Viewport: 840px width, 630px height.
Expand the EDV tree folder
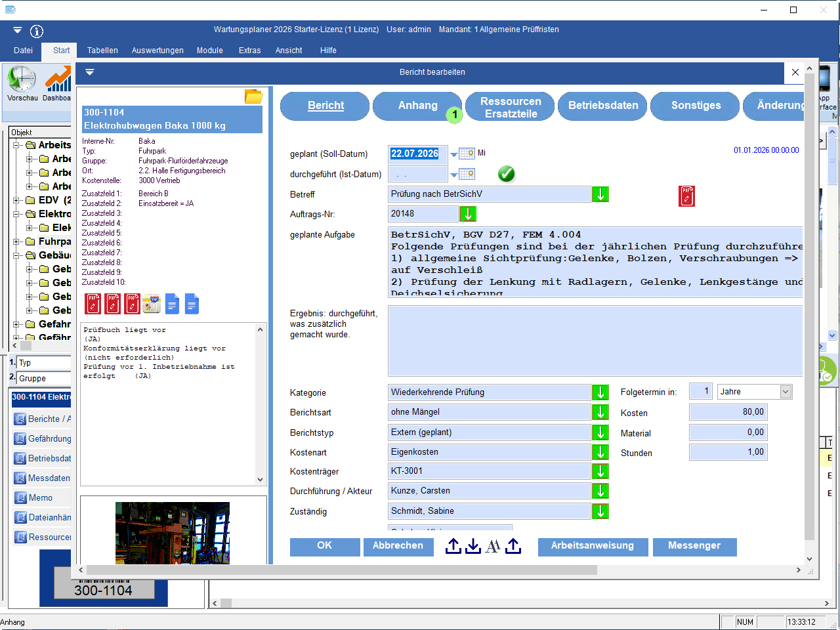click(x=16, y=200)
